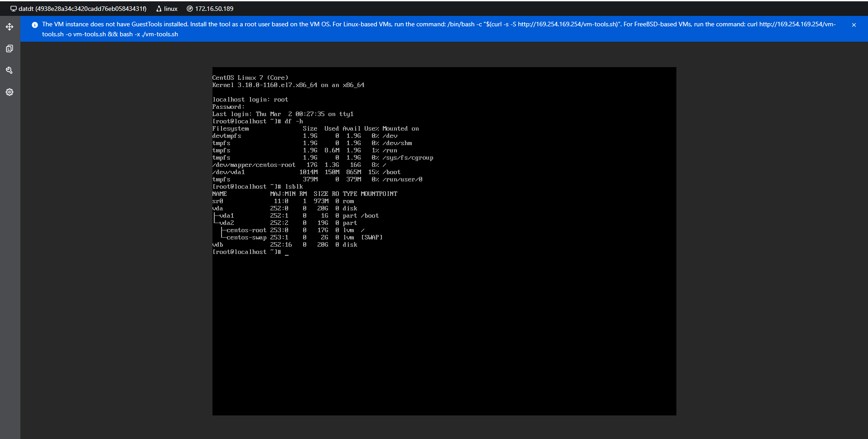Click the /dev/mapper/centos-root filesystem row
This screenshot has width=868, height=439.
point(254,165)
